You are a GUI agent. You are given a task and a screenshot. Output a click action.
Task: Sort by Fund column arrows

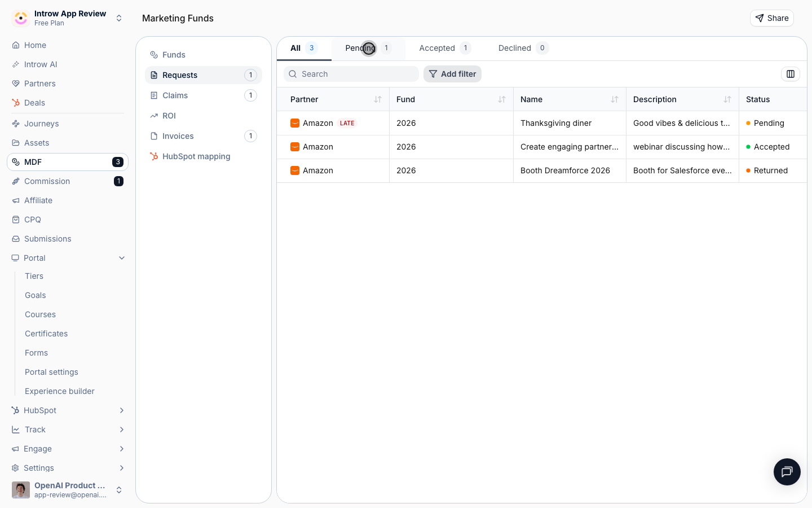502,99
